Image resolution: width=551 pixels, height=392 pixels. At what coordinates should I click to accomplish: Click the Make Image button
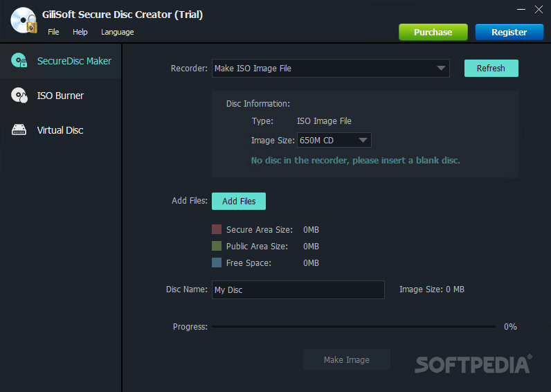click(347, 359)
